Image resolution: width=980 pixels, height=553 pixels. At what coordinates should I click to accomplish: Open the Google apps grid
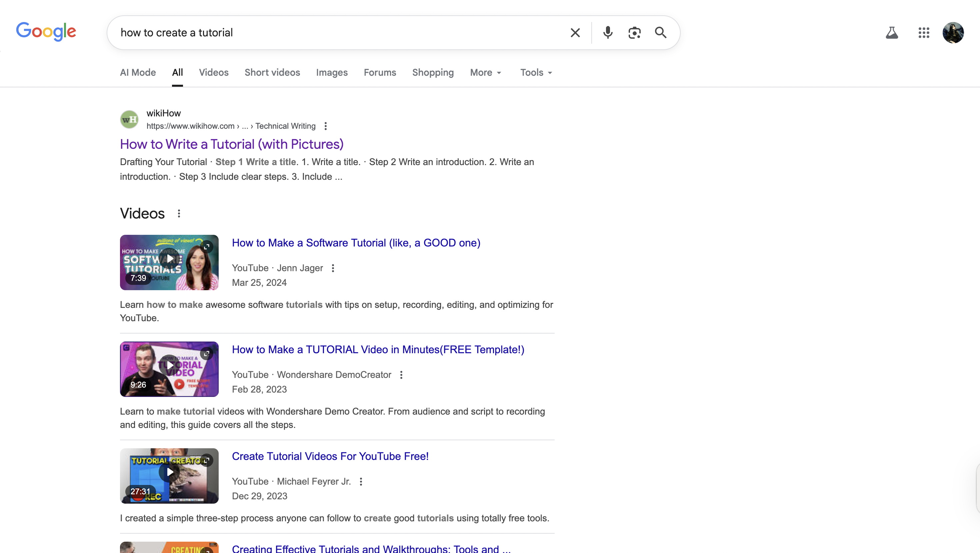[x=924, y=33]
